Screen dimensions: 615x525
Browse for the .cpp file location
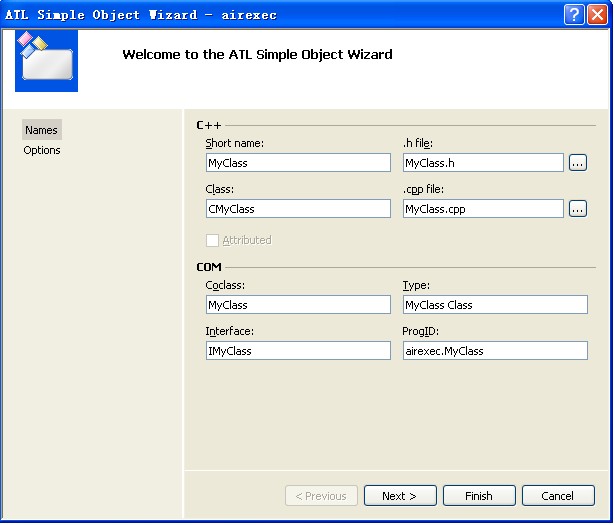578,209
